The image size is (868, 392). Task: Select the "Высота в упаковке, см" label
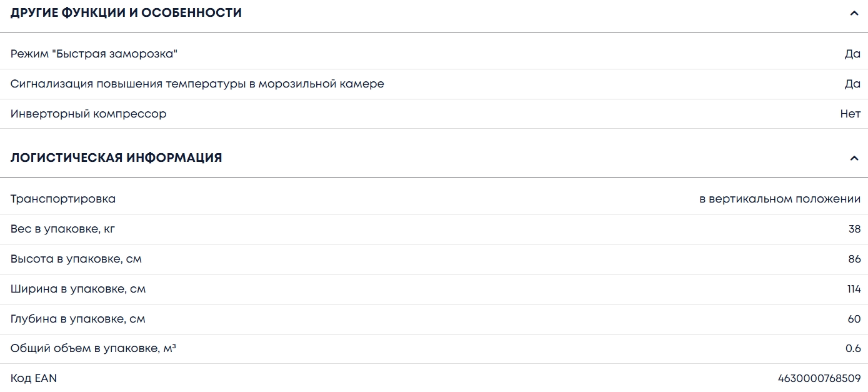point(76,259)
